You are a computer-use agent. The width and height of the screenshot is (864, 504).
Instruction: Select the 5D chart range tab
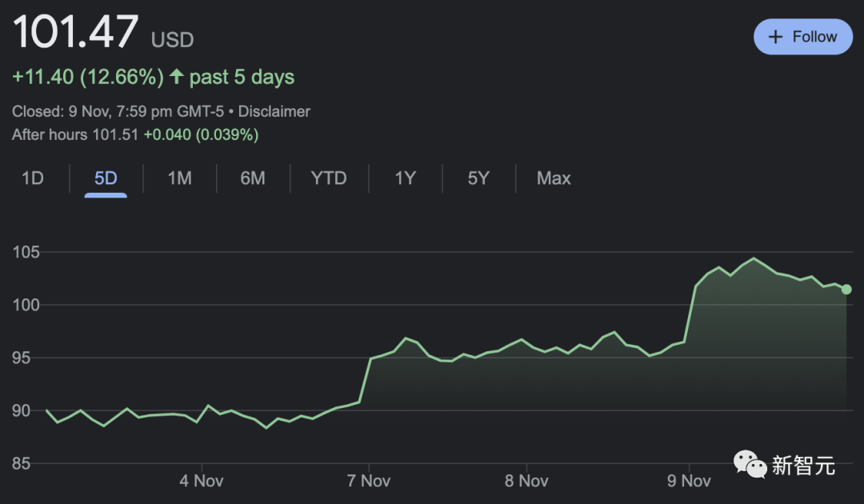point(106,178)
